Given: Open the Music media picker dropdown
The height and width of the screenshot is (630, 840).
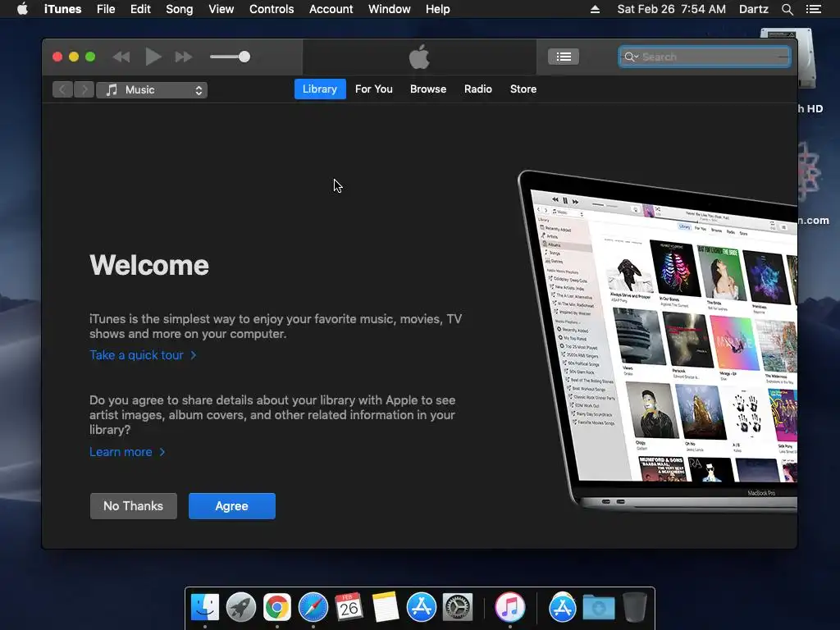Looking at the screenshot, I should (x=152, y=90).
